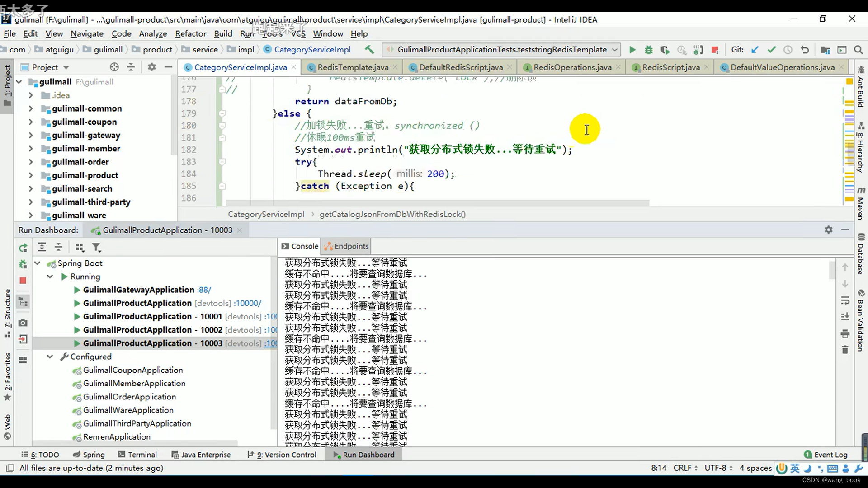Expand the gulimall-product module
The image size is (868, 488).
30,175
